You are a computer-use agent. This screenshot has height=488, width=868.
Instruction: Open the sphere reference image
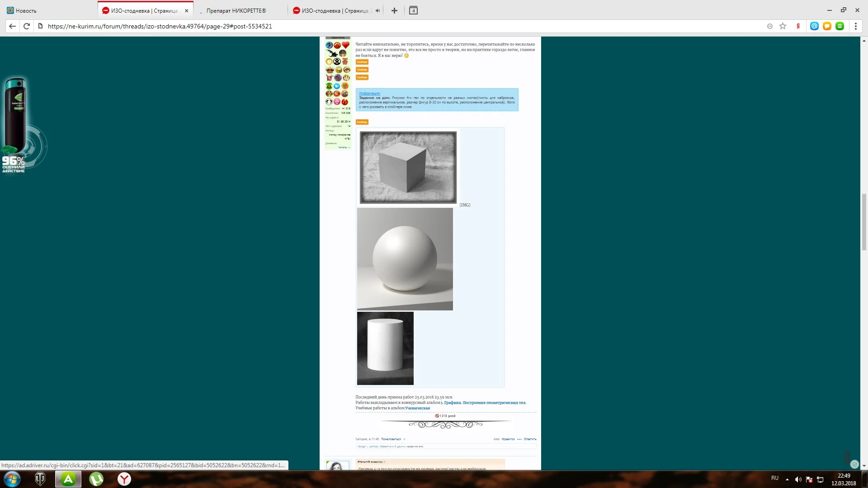(405, 259)
